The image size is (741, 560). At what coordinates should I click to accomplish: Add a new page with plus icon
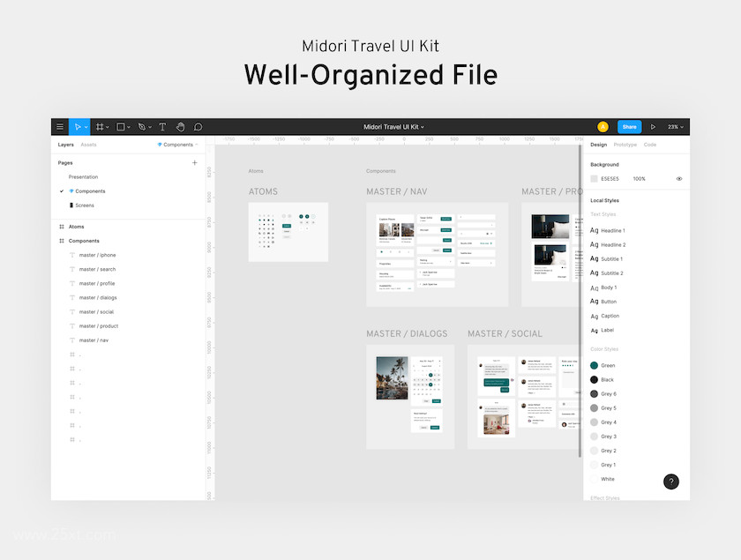(194, 162)
